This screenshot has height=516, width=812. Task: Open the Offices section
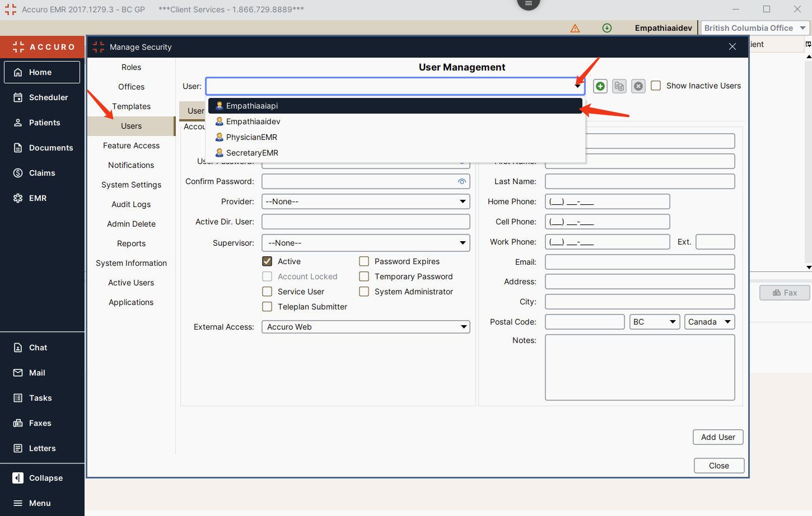[x=131, y=87]
